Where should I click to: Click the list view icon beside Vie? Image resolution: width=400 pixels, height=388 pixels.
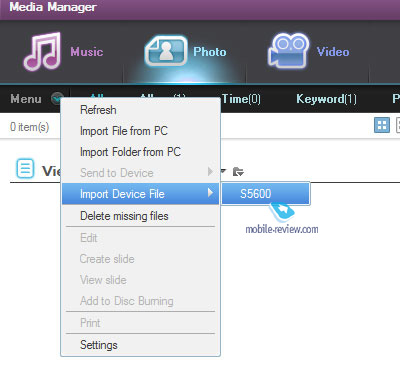click(x=25, y=169)
